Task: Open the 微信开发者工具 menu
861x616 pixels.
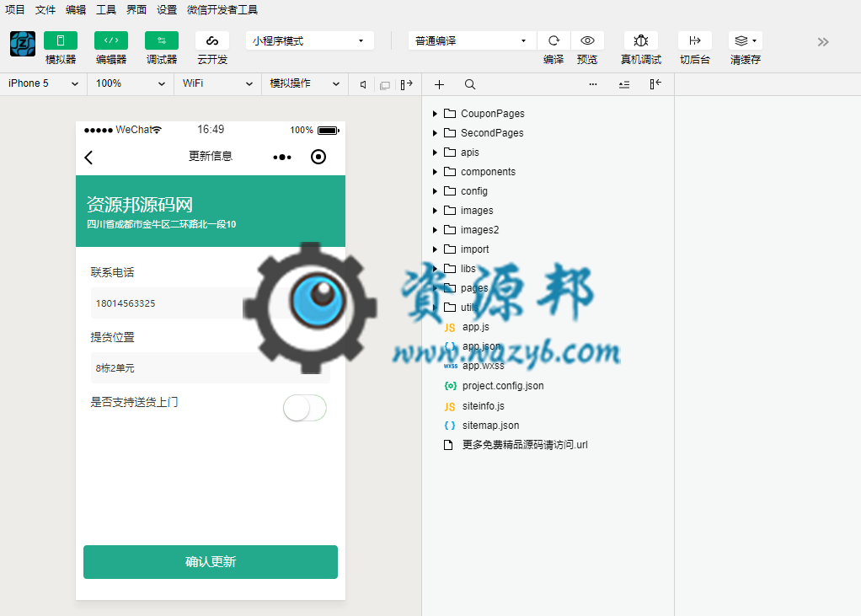Action: click(x=222, y=9)
